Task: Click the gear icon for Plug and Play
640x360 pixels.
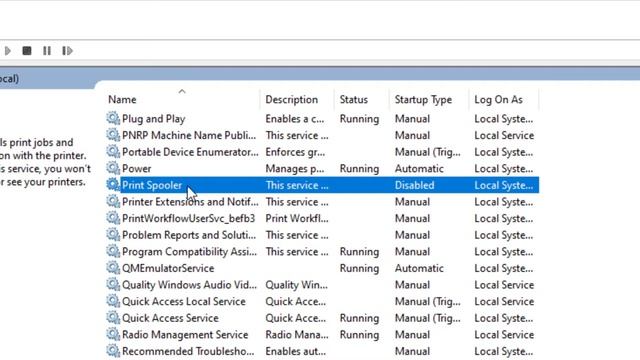Action: (x=113, y=118)
